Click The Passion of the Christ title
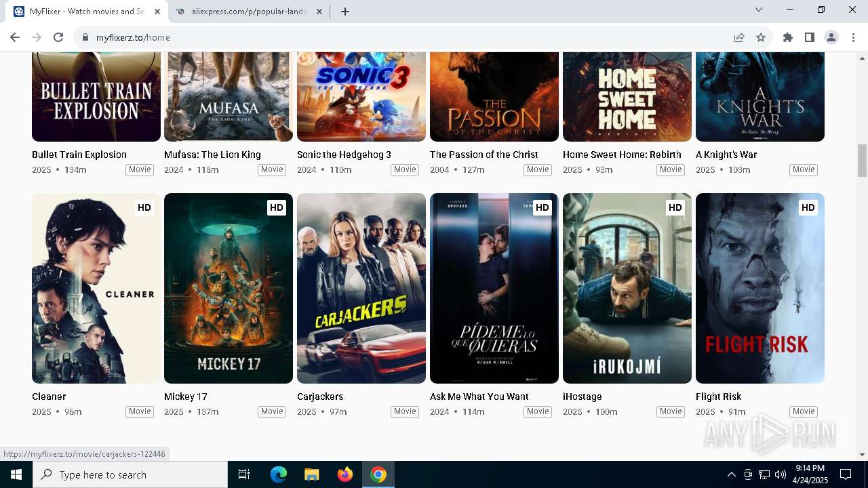This screenshot has width=868, height=488. 484,155
